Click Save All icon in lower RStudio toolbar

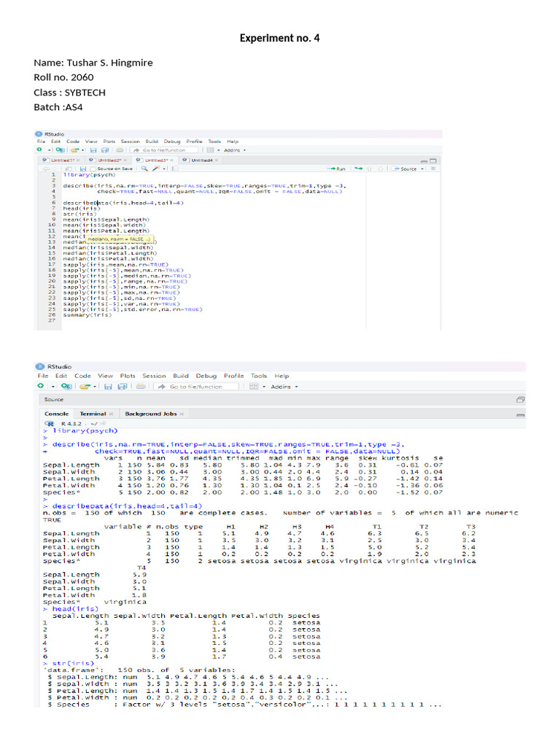[122, 387]
